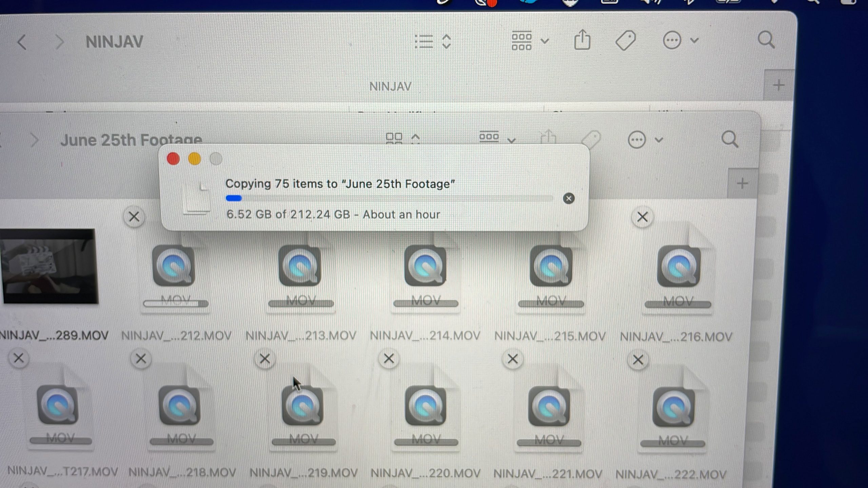Click the forward arrow in NINJAV window

coord(59,42)
